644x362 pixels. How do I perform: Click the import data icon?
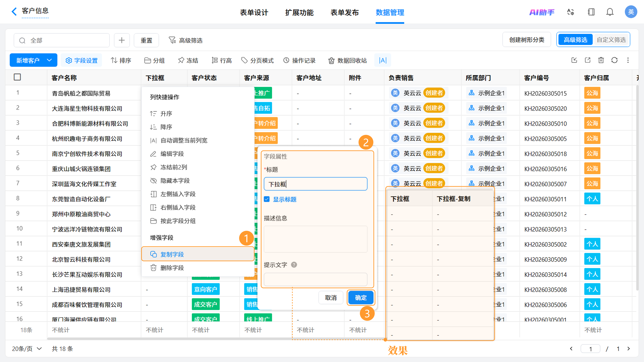tap(574, 60)
